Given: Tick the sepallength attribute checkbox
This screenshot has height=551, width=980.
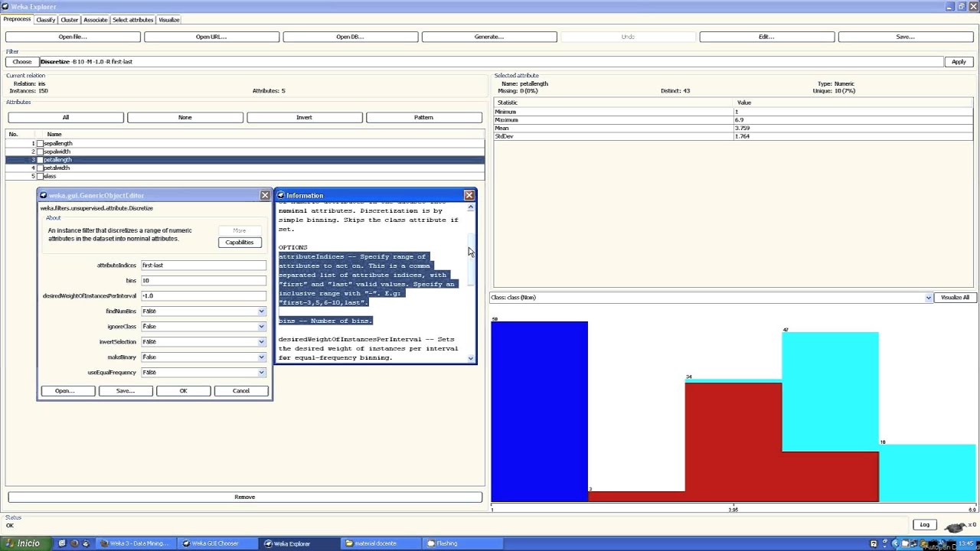Looking at the screenshot, I should point(41,143).
